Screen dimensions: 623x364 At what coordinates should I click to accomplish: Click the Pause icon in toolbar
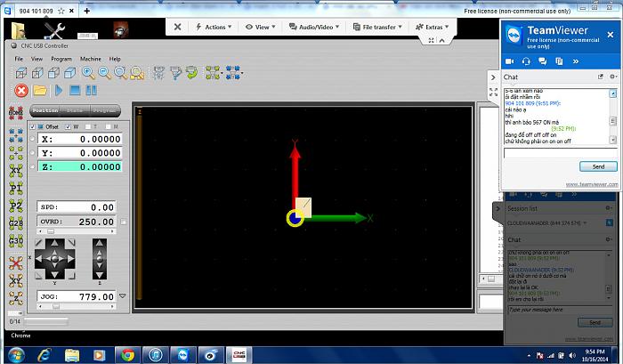pyautogui.click(x=91, y=90)
